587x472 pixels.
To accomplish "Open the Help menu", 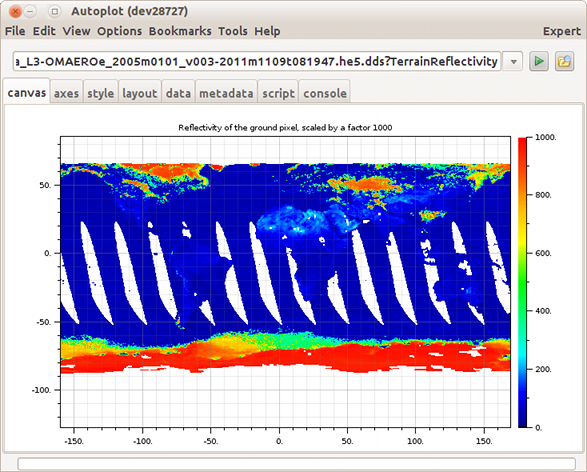I will tap(267, 31).
